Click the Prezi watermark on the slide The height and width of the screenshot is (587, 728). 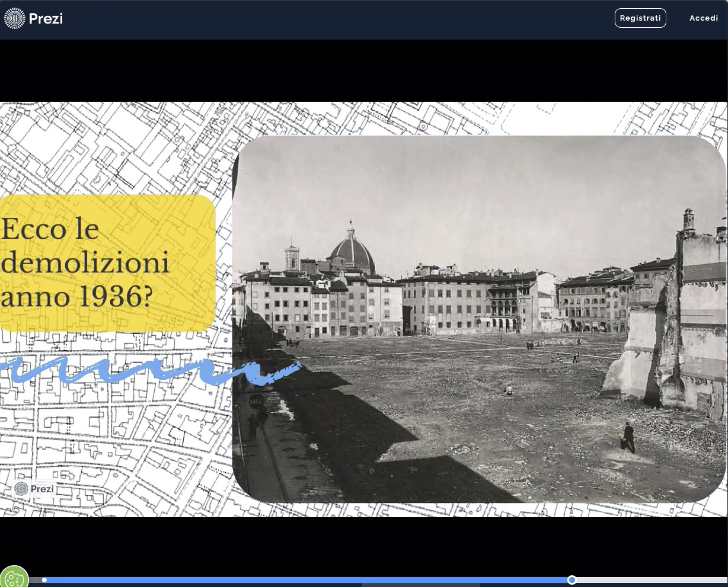coord(34,488)
